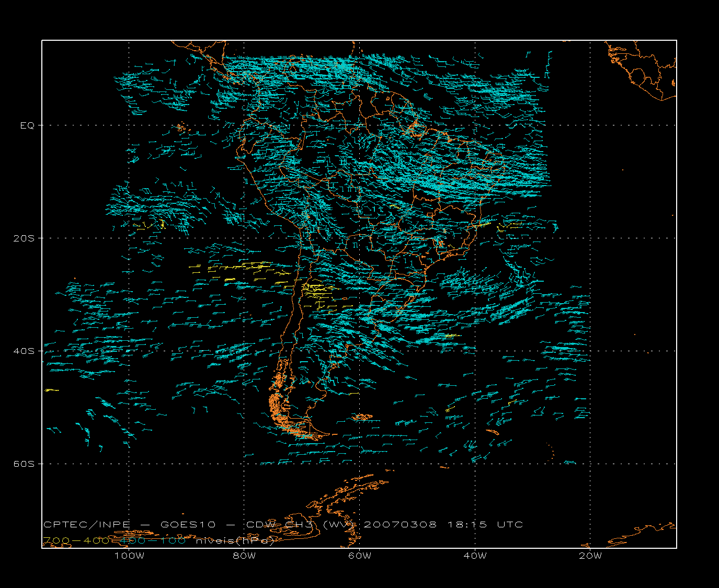Click the 18:15 UTC time text
Viewport: 719px width, 588px height.
(485, 524)
